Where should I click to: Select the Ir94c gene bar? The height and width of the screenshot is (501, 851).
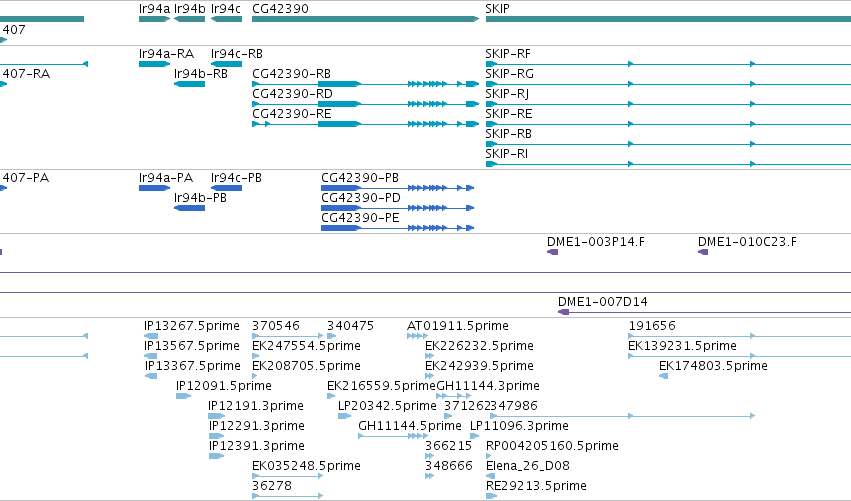pyautogui.click(x=226, y=19)
